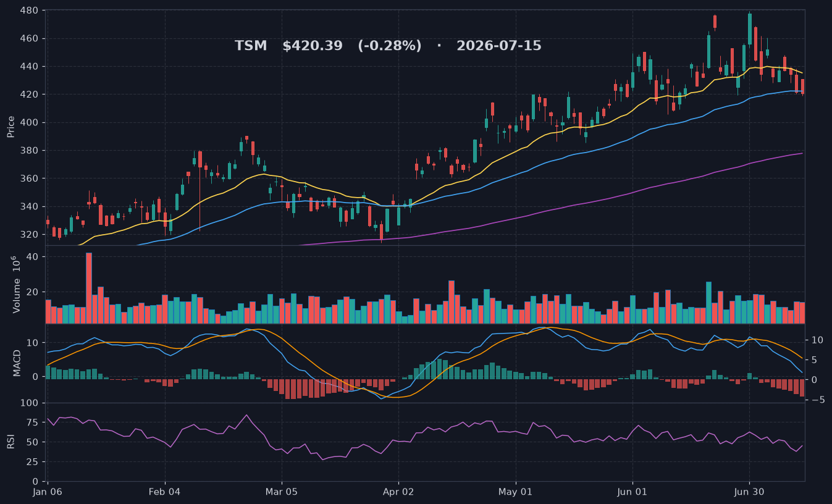Click the Mar 05 date tick label
This screenshot has width=832, height=504.
(282, 492)
